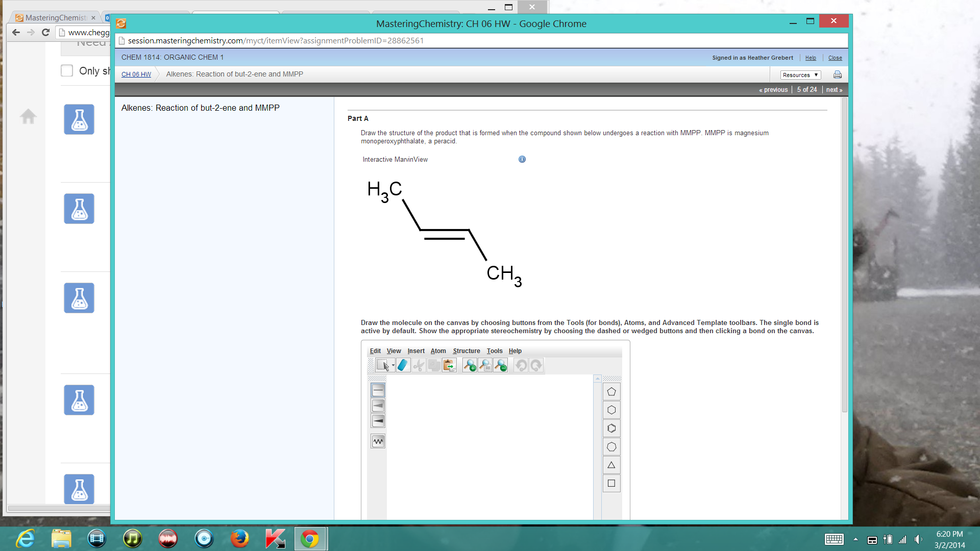Click the third flask icon in Chegg window

(x=79, y=298)
